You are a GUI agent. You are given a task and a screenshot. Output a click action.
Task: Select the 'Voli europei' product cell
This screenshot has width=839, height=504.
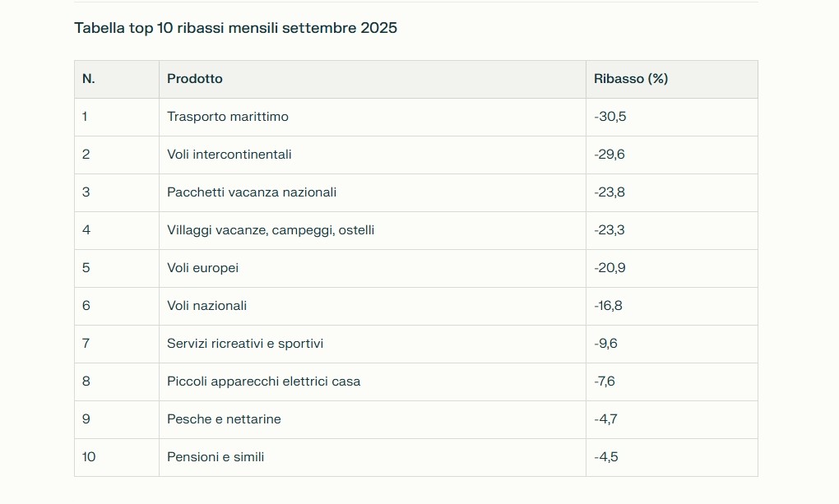pyautogui.click(x=203, y=268)
